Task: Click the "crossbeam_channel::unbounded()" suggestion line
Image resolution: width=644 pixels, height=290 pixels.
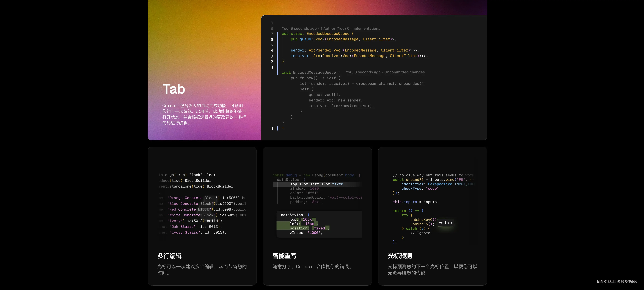Action: 363,84
